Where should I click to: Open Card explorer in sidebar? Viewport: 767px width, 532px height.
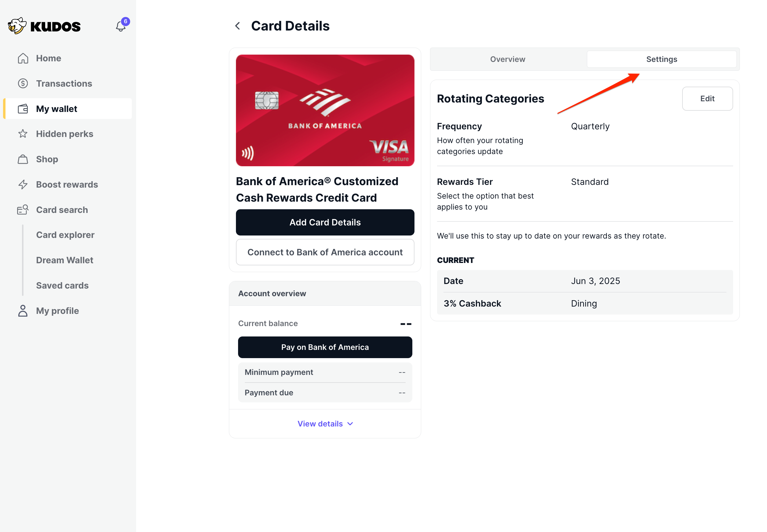[x=65, y=235]
